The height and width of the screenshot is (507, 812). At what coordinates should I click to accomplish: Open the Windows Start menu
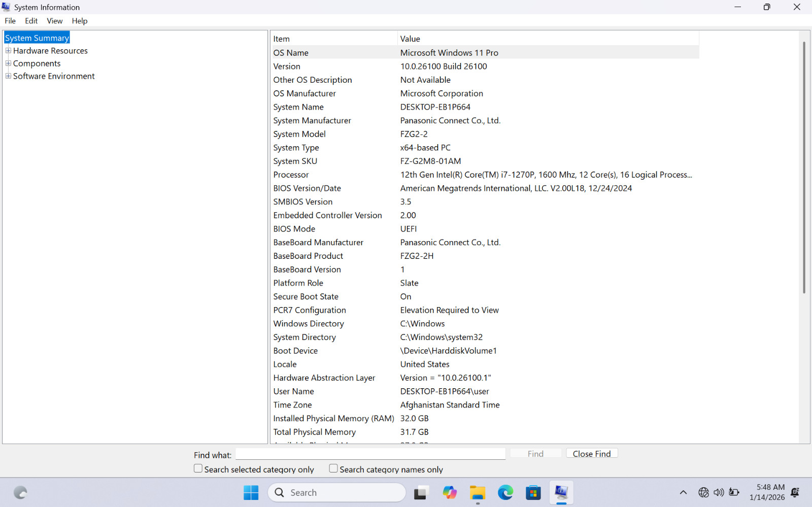251,492
